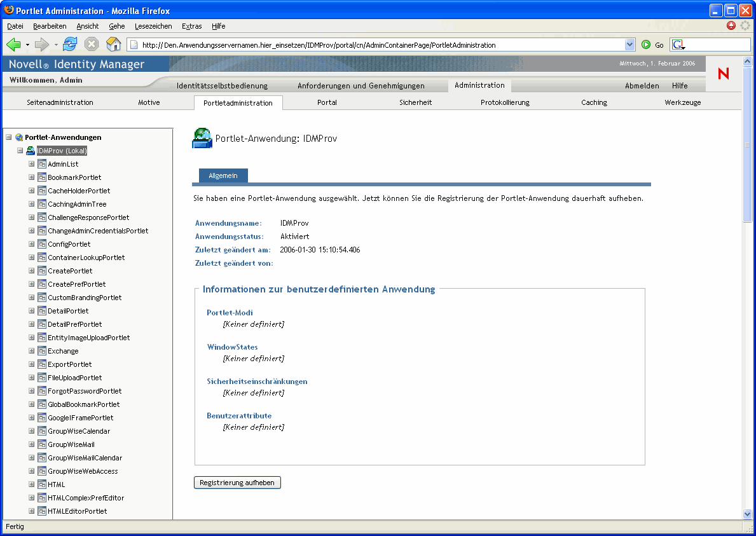
Task: Open the address bar URL history dropdown
Action: point(629,45)
